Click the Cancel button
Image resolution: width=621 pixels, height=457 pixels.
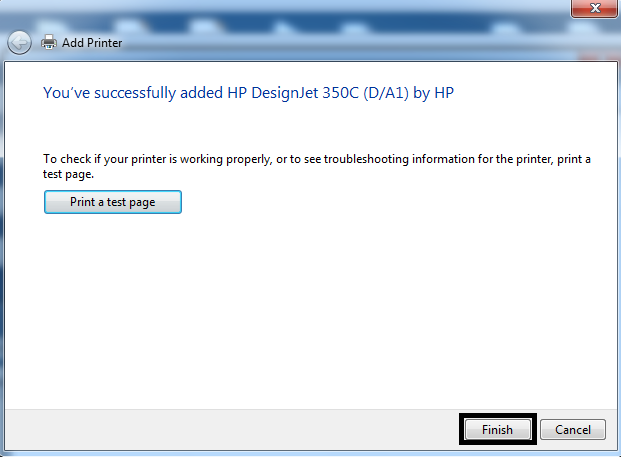(x=573, y=429)
